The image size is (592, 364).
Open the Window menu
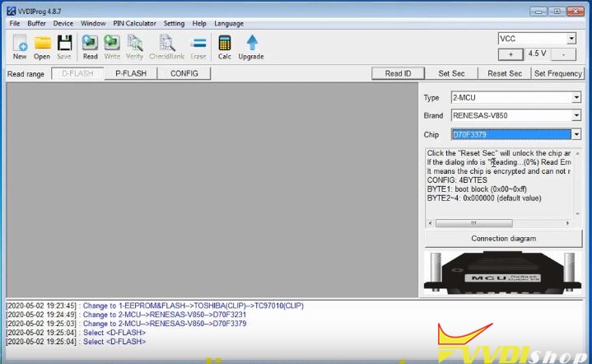click(x=93, y=23)
